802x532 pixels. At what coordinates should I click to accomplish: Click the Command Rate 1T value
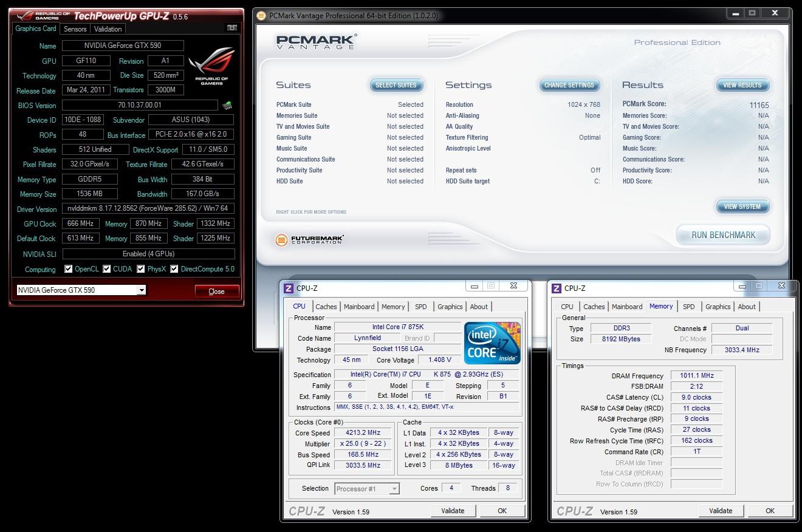tap(697, 452)
